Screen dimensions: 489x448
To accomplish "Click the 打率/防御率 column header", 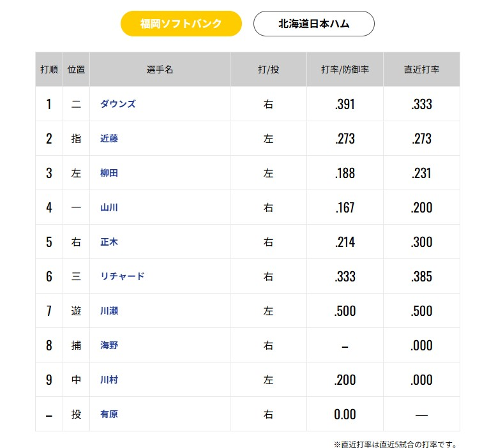I will [345, 69].
